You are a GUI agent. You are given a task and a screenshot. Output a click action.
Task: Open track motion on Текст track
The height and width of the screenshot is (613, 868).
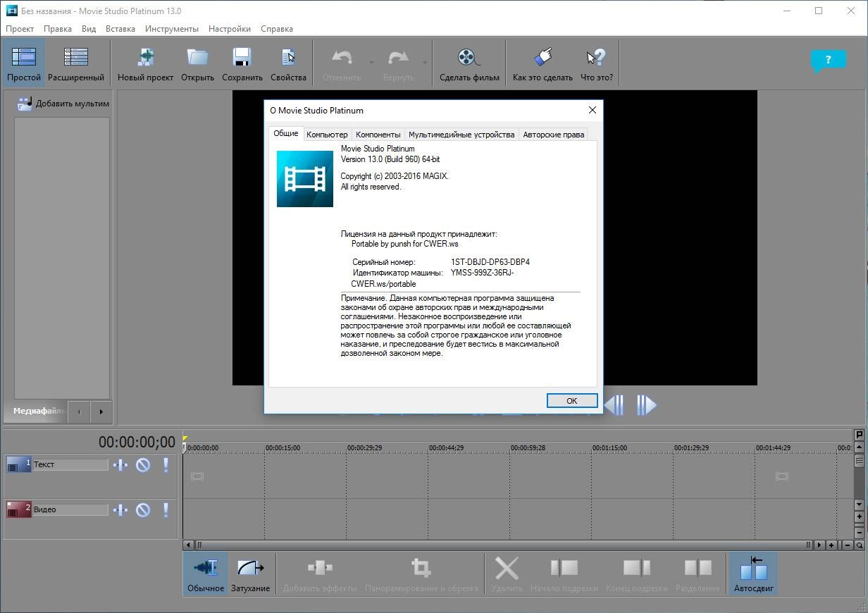pyautogui.click(x=120, y=464)
